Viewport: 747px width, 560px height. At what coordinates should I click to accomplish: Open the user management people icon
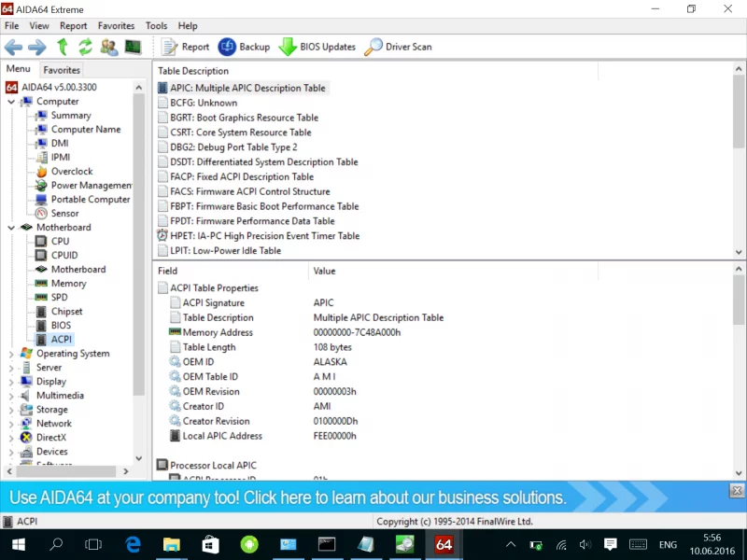[109, 47]
